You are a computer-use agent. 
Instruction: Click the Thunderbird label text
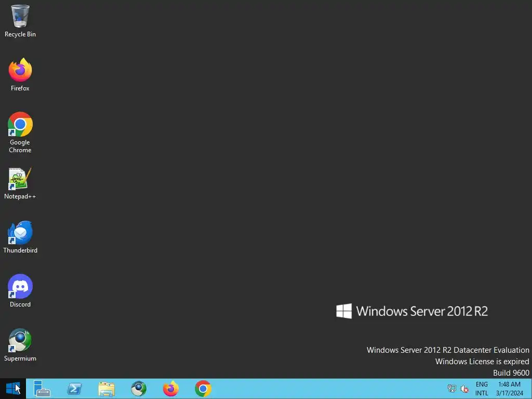point(20,250)
